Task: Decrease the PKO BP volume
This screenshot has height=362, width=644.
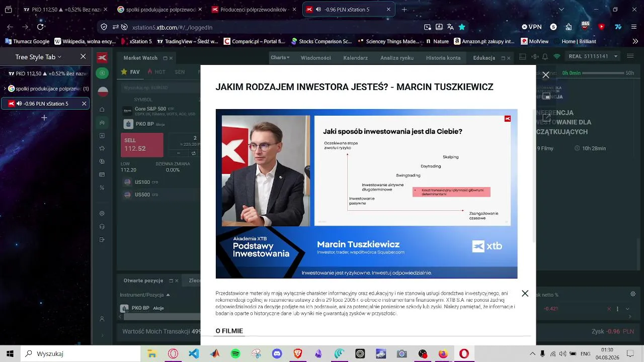Action: coord(179,153)
